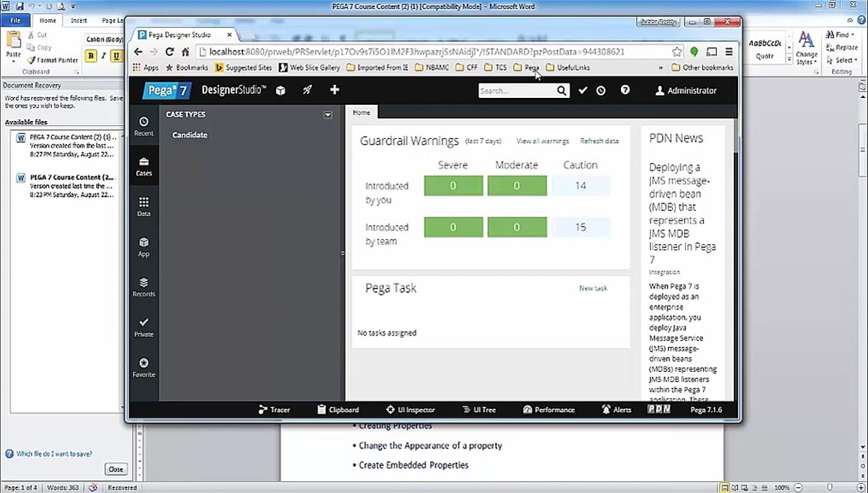Open the Recent panel in Pega sidebar
The height and width of the screenshot is (493, 868).
[x=144, y=126]
